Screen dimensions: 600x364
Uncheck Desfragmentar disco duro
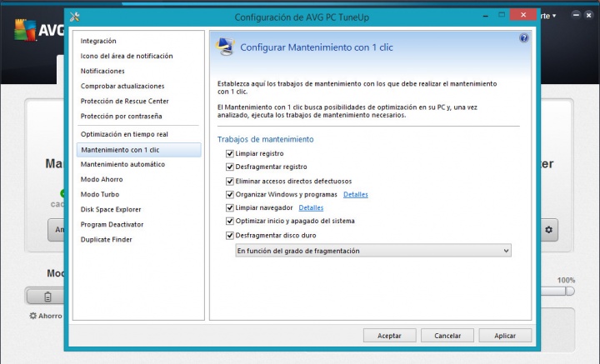(230, 236)
